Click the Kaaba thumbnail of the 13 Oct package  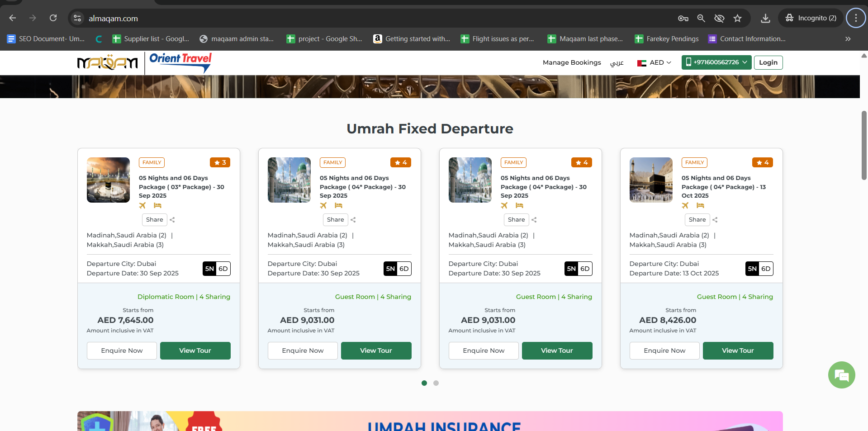click(651, 180)
